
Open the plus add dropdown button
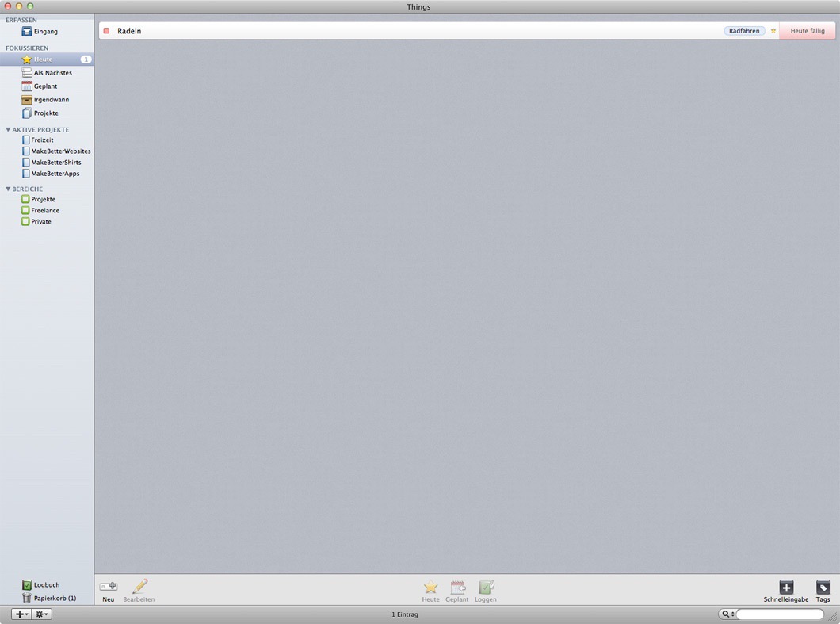21,614
